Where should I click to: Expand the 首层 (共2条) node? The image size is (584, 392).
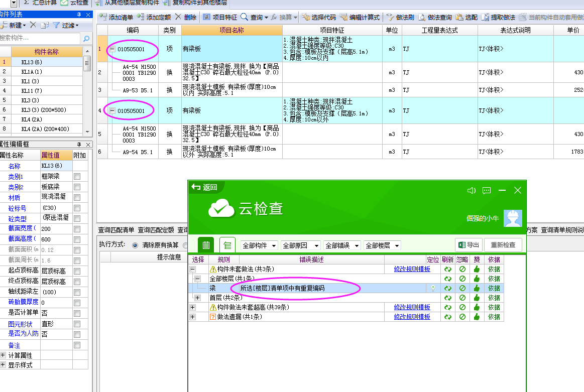coord(197,298)
